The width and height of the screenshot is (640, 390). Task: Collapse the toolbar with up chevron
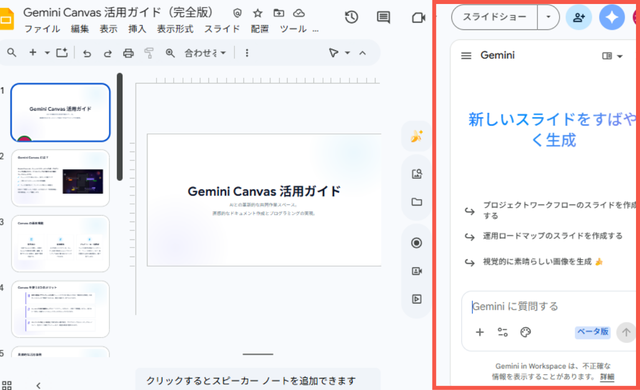click(x=362, y=53)
